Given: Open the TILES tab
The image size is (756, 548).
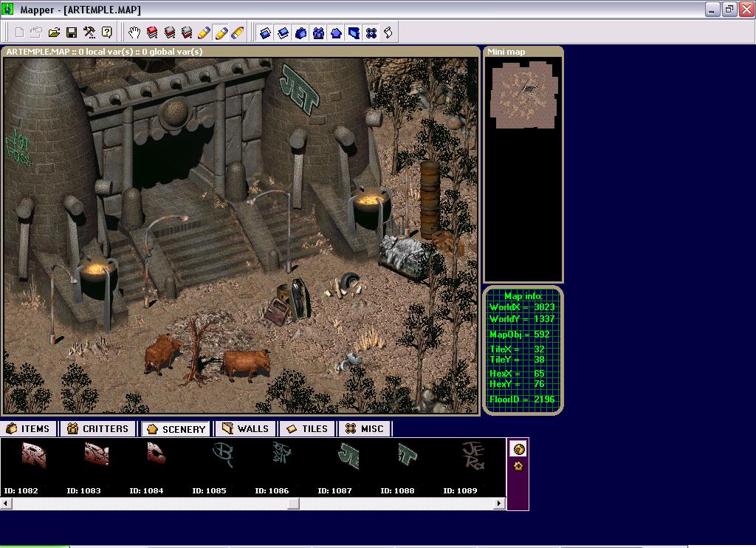Looking at the screenshot, I should pos(307,428).
